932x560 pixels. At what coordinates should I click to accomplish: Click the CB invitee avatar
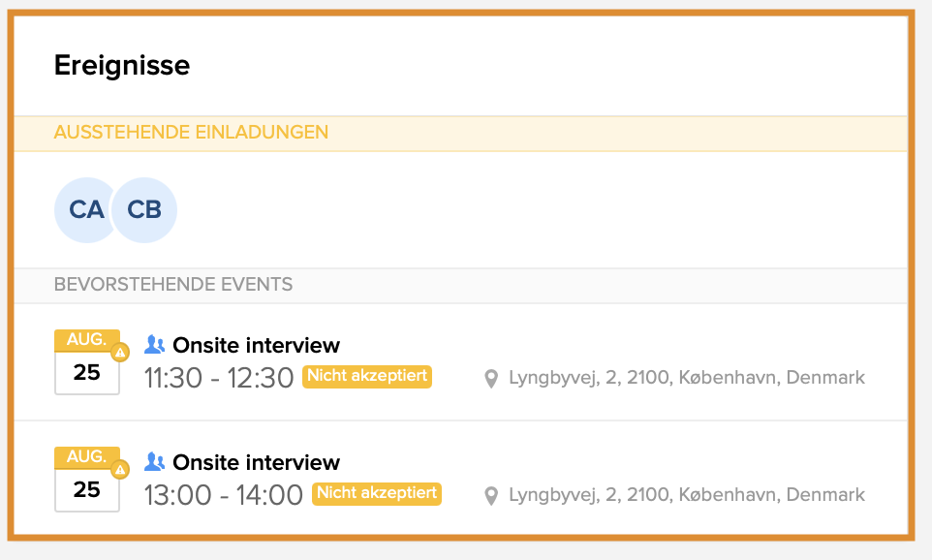pyautogui.click(x=145, y=209)
